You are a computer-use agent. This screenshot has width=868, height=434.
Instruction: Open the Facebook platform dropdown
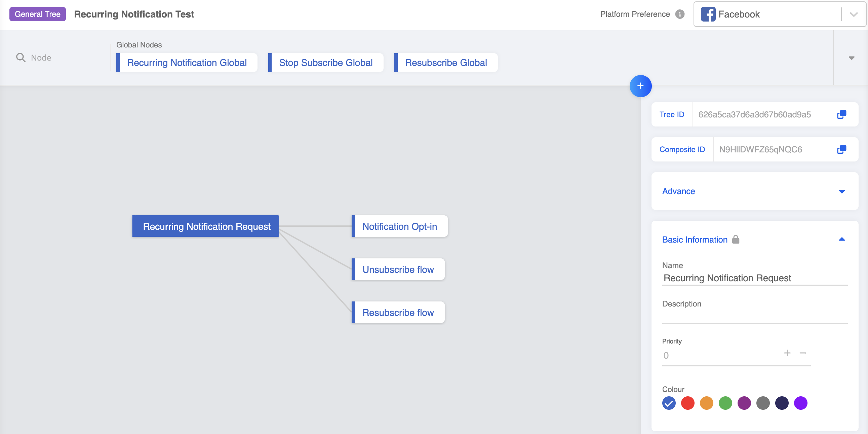point(854,14)
